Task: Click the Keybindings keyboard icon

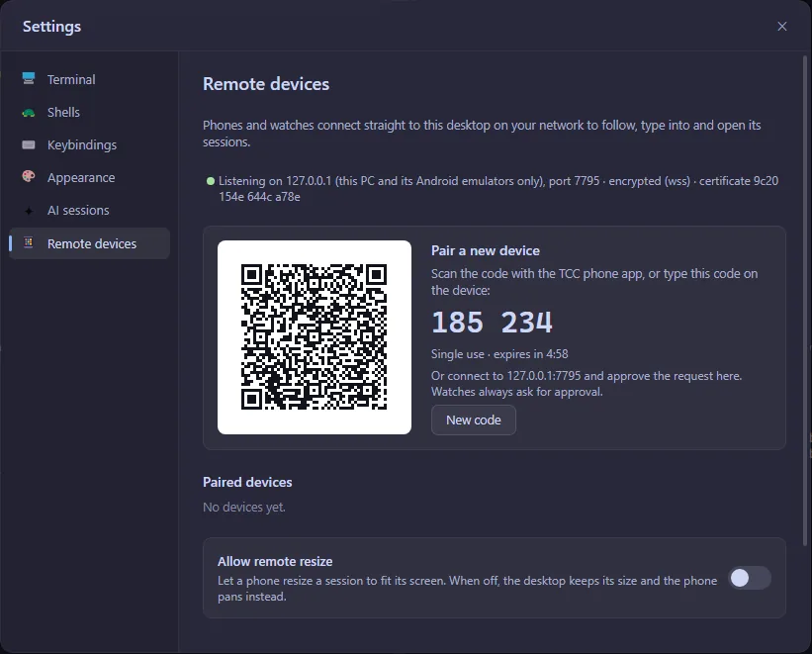Action: coord(29,144)
